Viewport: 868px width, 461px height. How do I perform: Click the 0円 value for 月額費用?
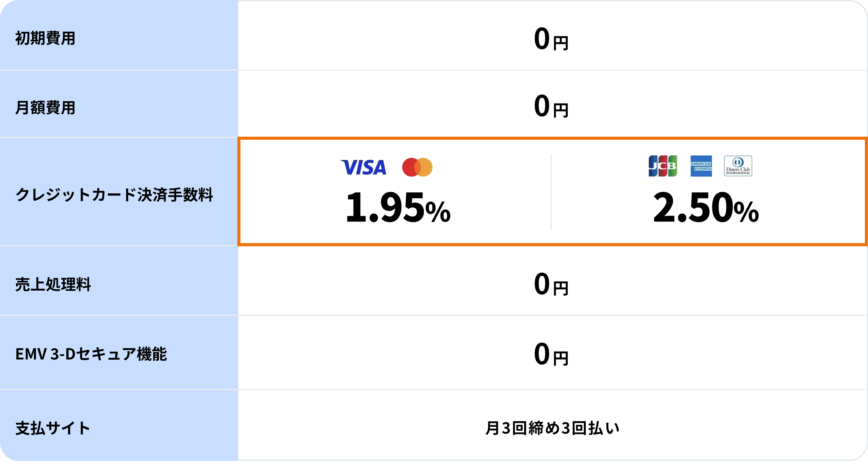pos(551,106)
